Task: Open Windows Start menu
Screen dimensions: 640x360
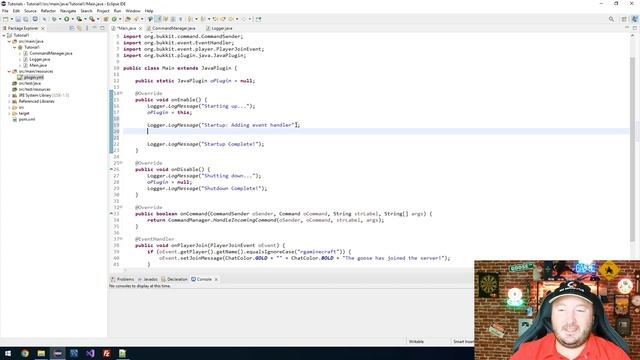Action: (8, 353)
